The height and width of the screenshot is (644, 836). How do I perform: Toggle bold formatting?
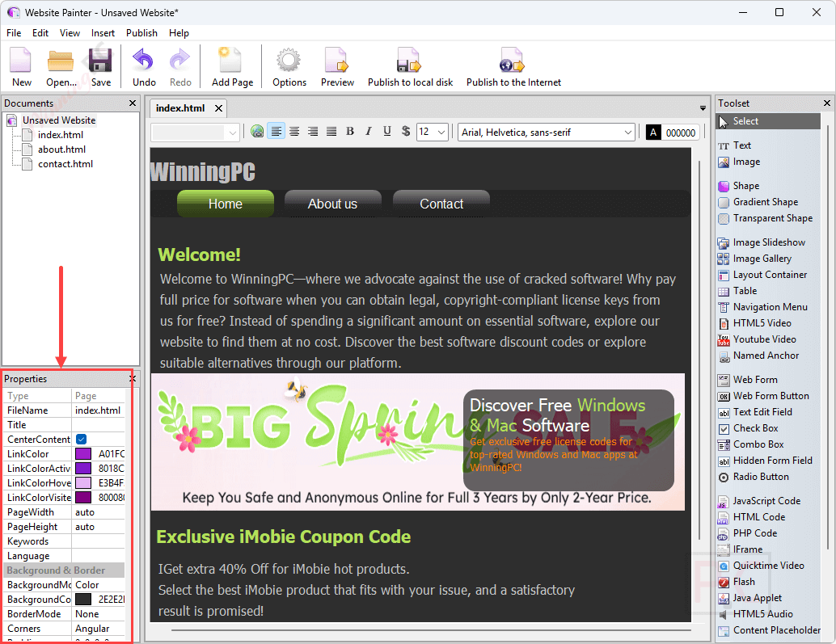[350, 132]
